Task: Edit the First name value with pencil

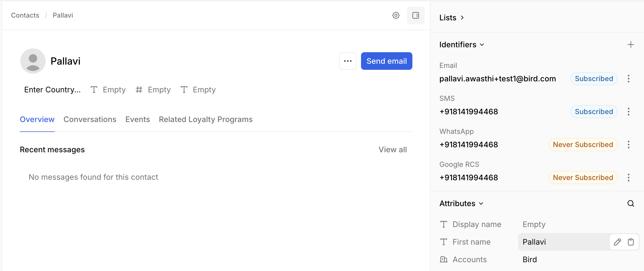Action: point(617,242)
